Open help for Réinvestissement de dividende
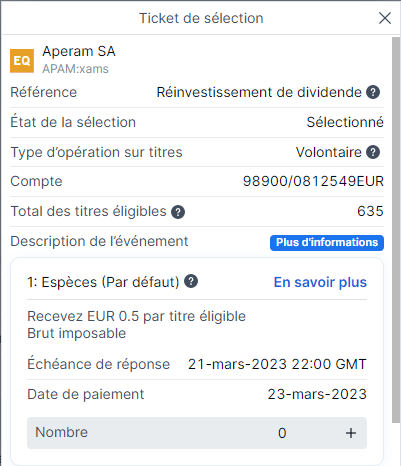The height and width of the screenshot is (466, 401). pyautogui.click(x=373, y=92)
